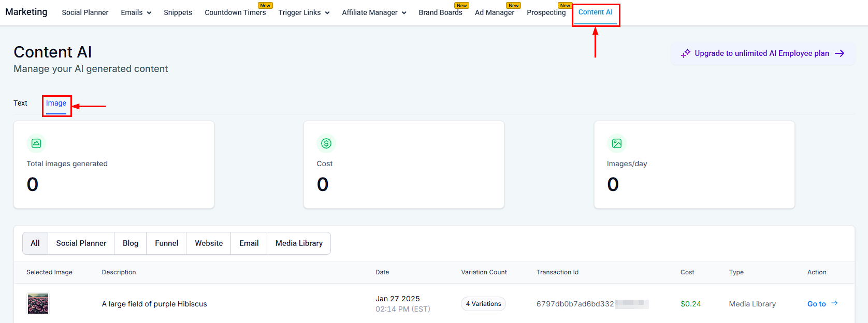The image size is (868, 323).
Task: Select the 4 Variations badge
Action: pyautogui.click(x=483, y=304)
